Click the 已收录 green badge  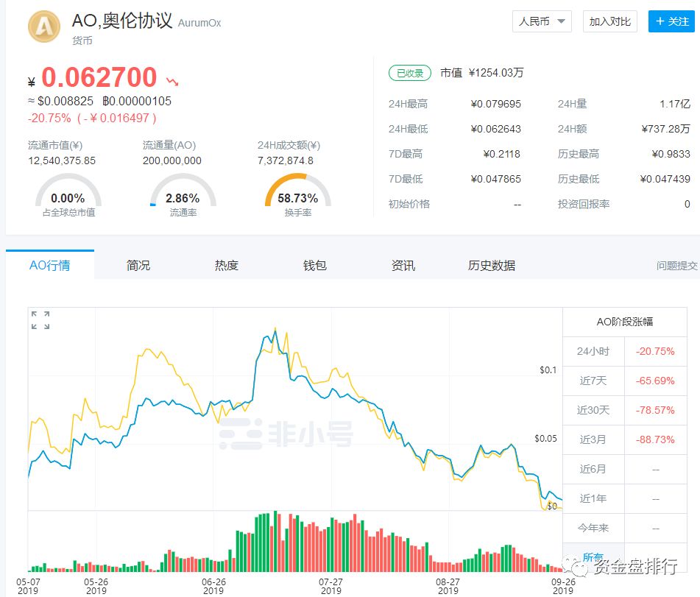(410, 73)
